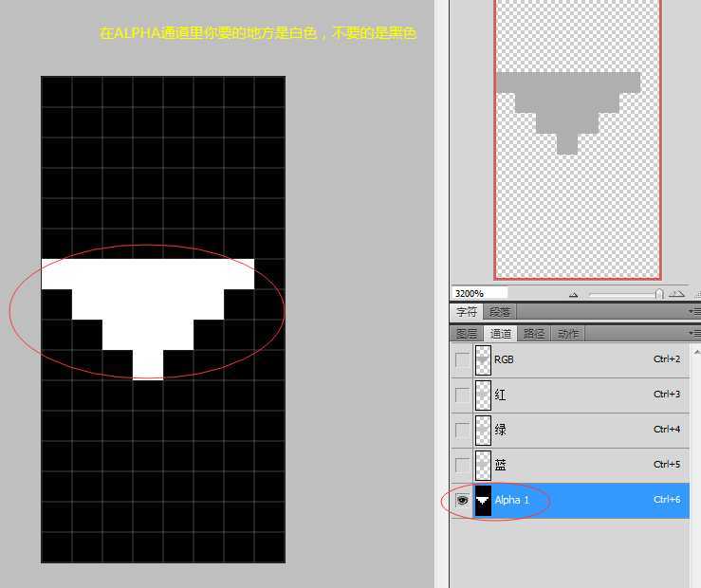Click the channels panel scroll-up arrow
701x588 pixels.
click(696, 353)
